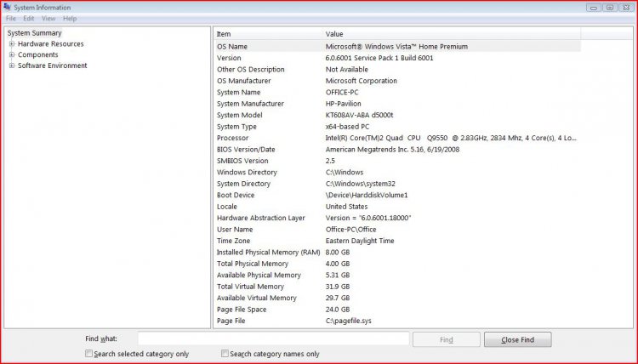
Task: Open the File menu
Action: [x=10, y=19]
